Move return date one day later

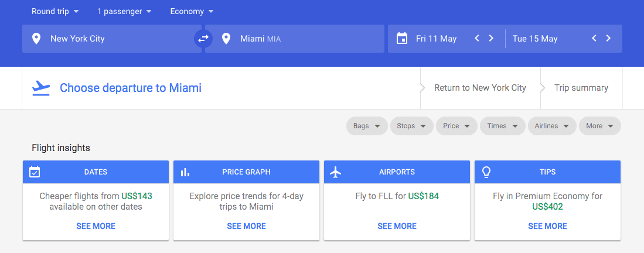pyautogui.click(x=608, y=39)
